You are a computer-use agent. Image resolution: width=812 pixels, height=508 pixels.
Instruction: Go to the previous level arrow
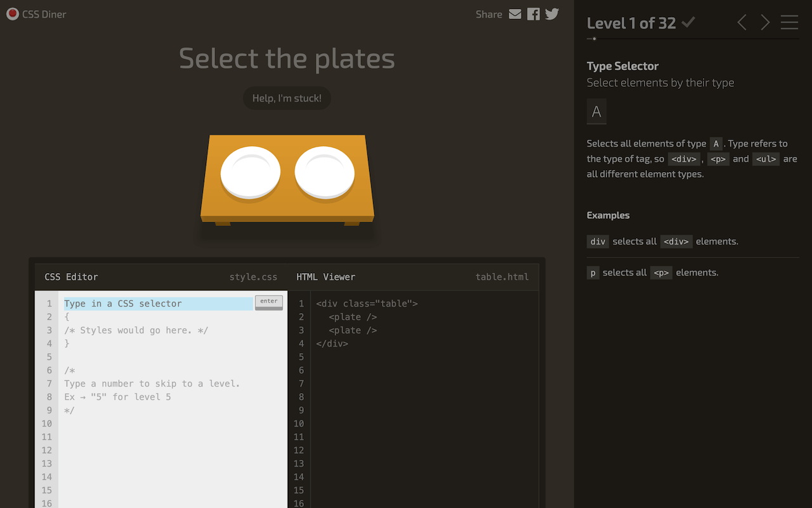click(742, 22)
